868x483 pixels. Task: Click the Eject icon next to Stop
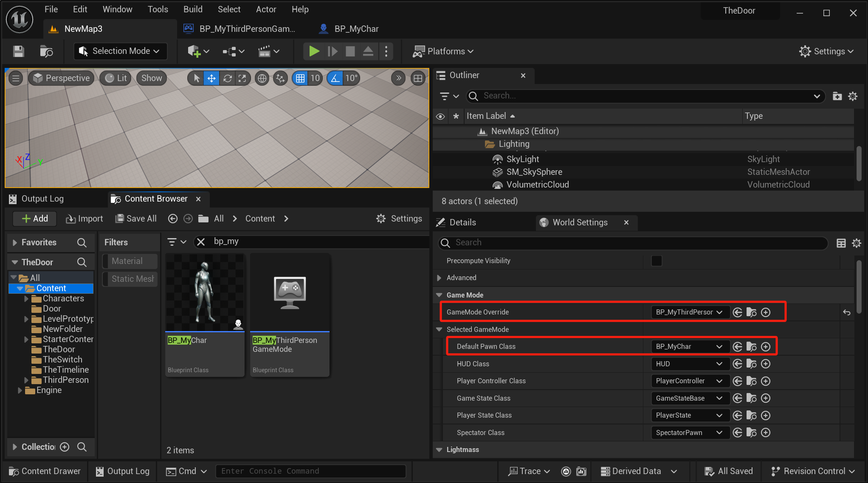pos(368,51)
